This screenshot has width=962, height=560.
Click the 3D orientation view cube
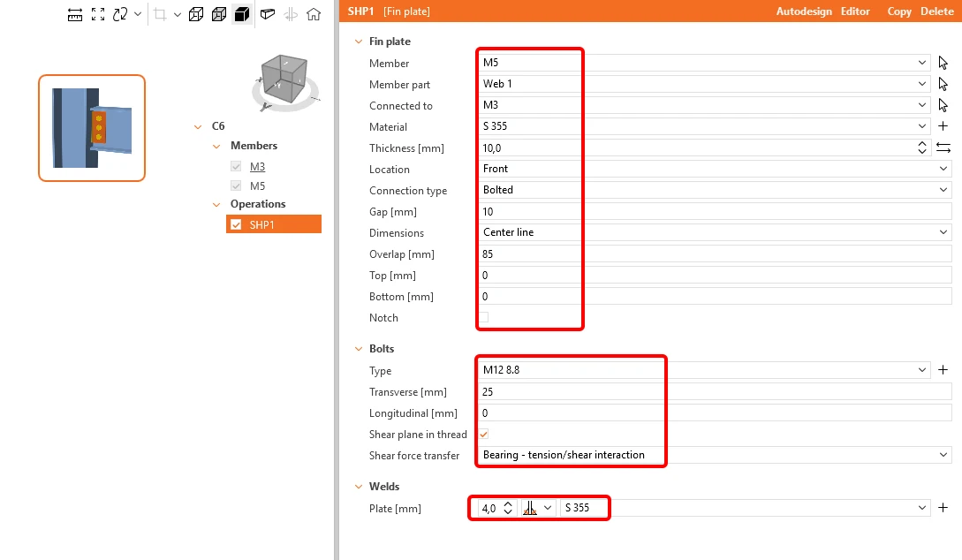284,79
